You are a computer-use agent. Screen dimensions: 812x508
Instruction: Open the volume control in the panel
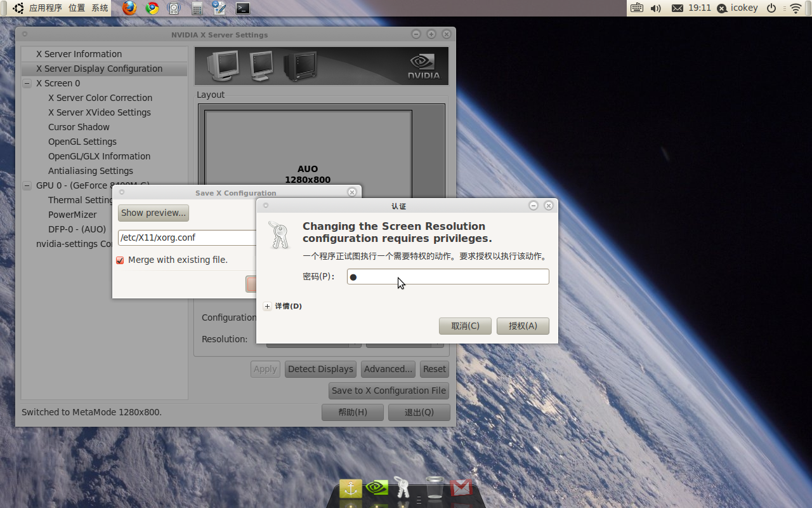(x=656, y=8)
